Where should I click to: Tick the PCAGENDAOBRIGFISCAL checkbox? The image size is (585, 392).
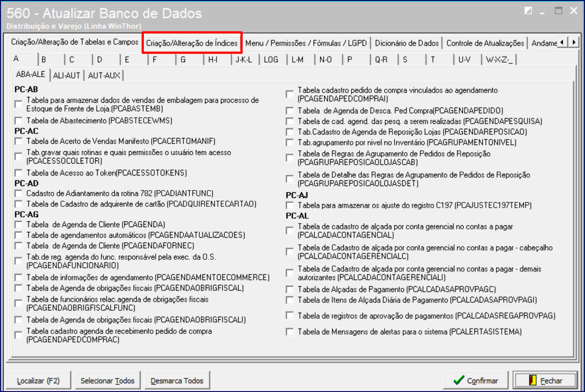click(18, 288)
